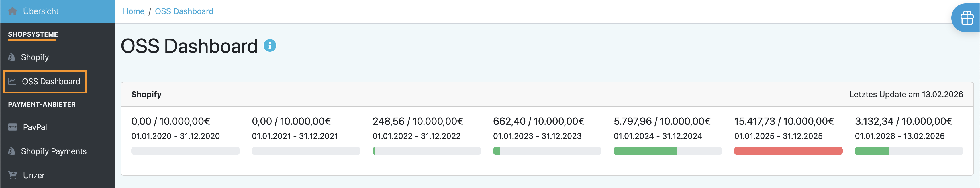Click the Home breadcrumb link
The height and width of the screenshot is (188, 980).
point(133,11)
